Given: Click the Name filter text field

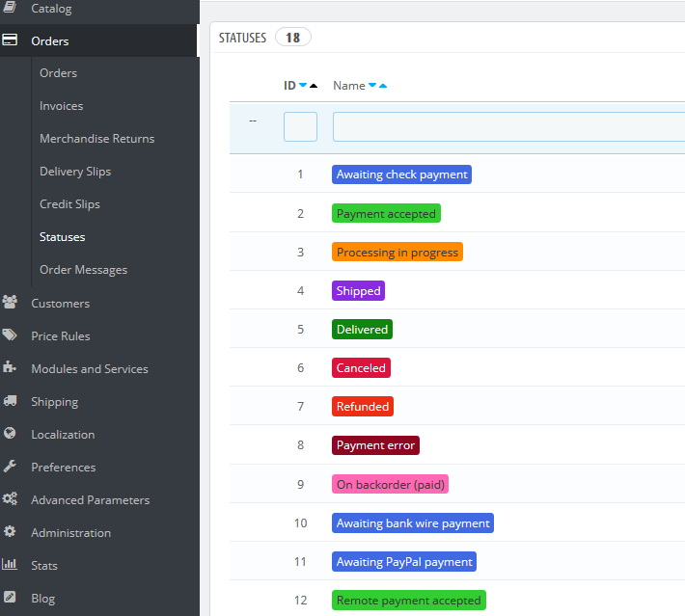Looking at the screenshot, I should tap(507, 127).
